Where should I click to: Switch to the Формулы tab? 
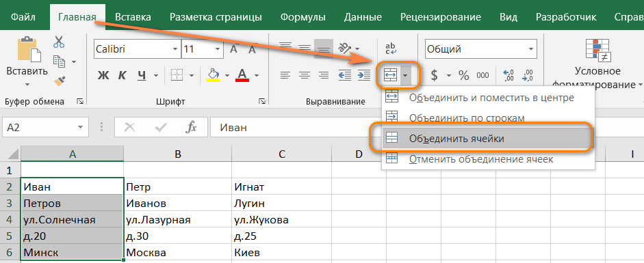[x=303, y=17]
